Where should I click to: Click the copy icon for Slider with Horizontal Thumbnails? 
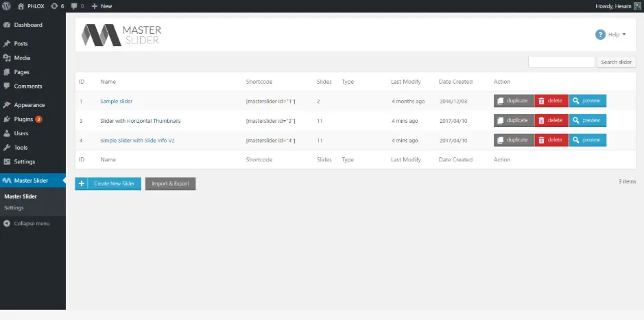click(500, 120)
